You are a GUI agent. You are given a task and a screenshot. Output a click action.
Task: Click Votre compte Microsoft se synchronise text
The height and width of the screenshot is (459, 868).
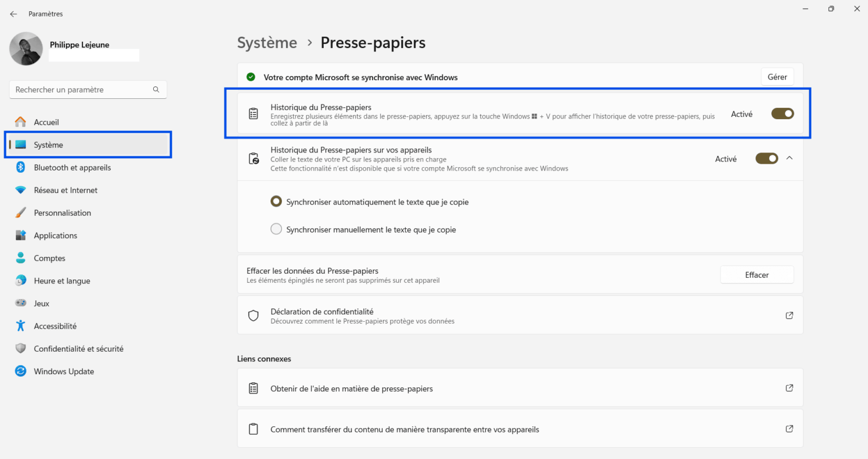pos(361,77)
